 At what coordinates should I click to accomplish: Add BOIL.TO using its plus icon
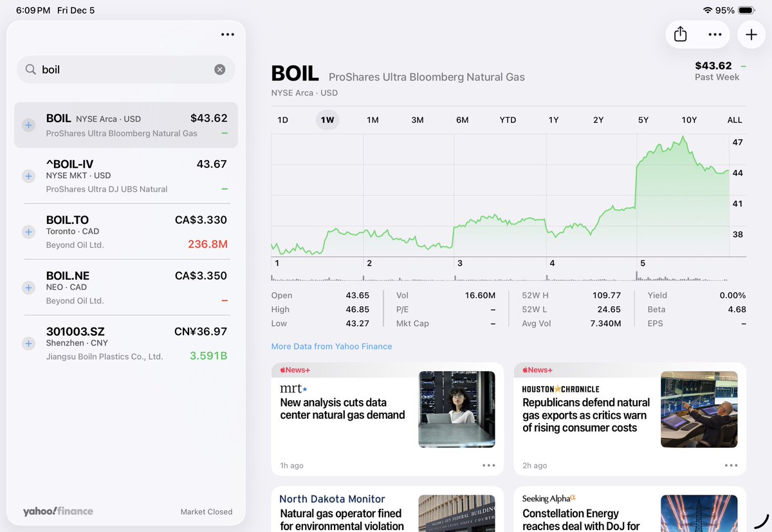[x=28, y=232]
